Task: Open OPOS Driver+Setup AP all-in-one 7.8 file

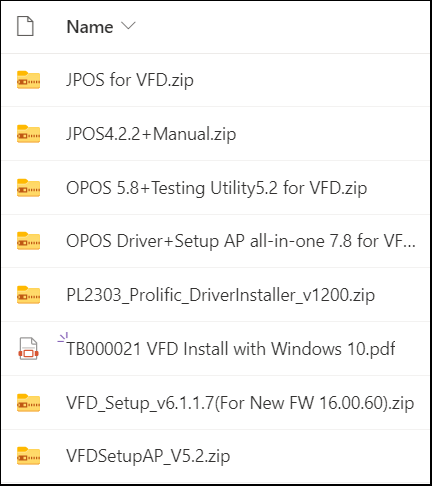Action: click(241, 241)
